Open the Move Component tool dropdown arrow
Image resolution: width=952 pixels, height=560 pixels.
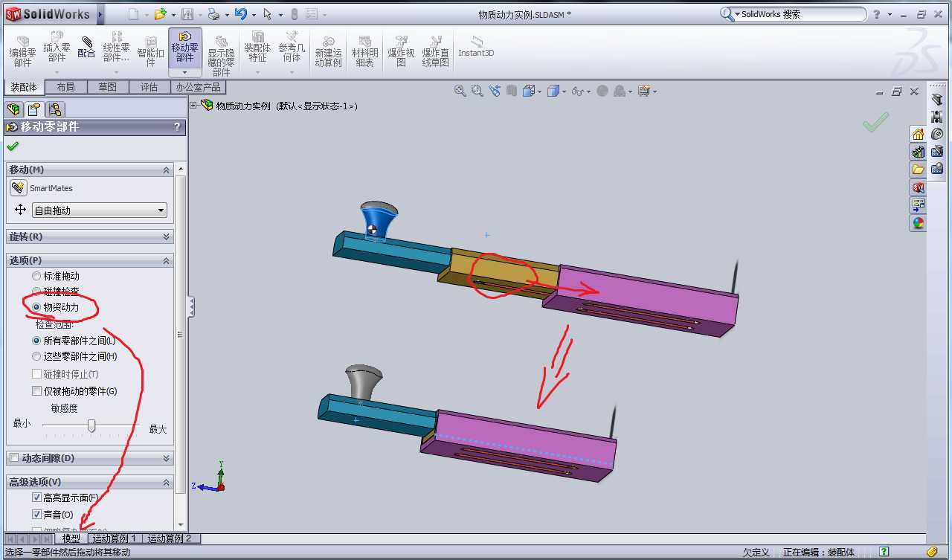pyautogui.click(x=185, y=72)
